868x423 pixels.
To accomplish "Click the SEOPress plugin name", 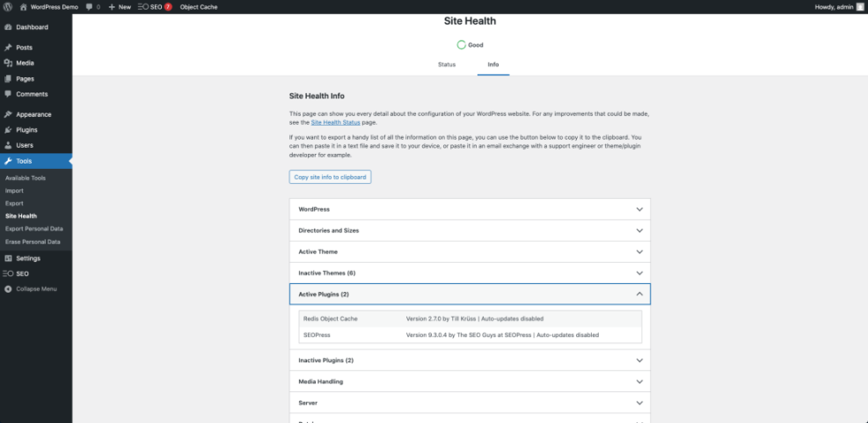I will click(317, 335).
